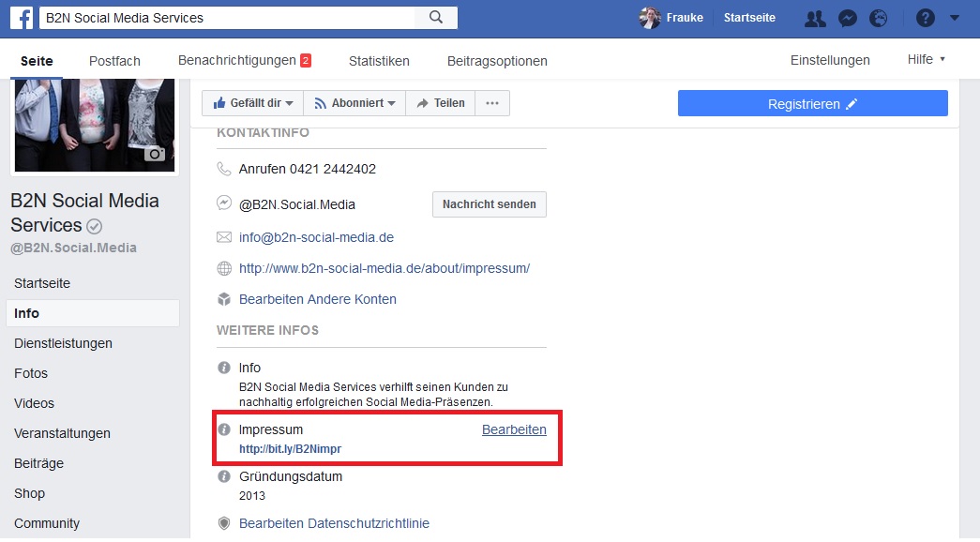The image size is (980, 542).
Task: Open the b2n-social-media.de impressum URL
Action: tap(384, 269)
